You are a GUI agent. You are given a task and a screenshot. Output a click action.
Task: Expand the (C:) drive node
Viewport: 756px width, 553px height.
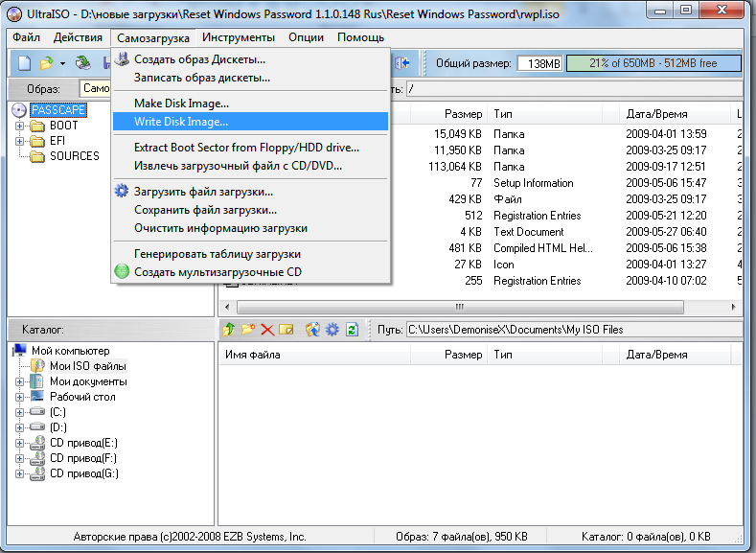pyautogui.click(x=19, y=412)
